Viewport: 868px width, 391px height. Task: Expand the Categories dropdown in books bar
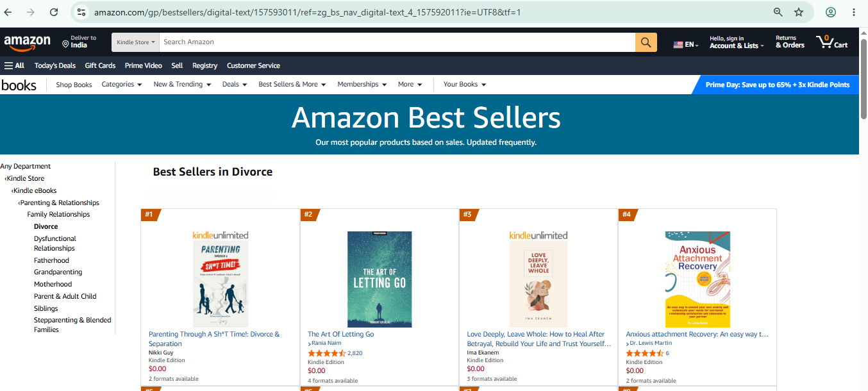click(x=122, y=85)
